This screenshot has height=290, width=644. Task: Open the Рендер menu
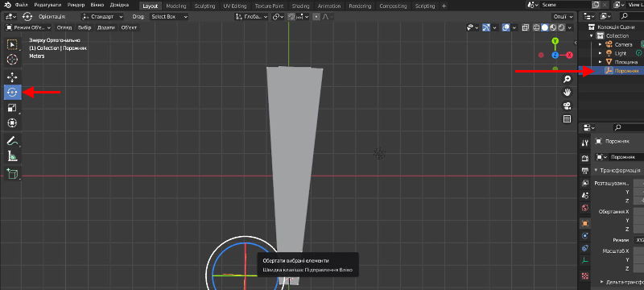click(x=76, y=6)
